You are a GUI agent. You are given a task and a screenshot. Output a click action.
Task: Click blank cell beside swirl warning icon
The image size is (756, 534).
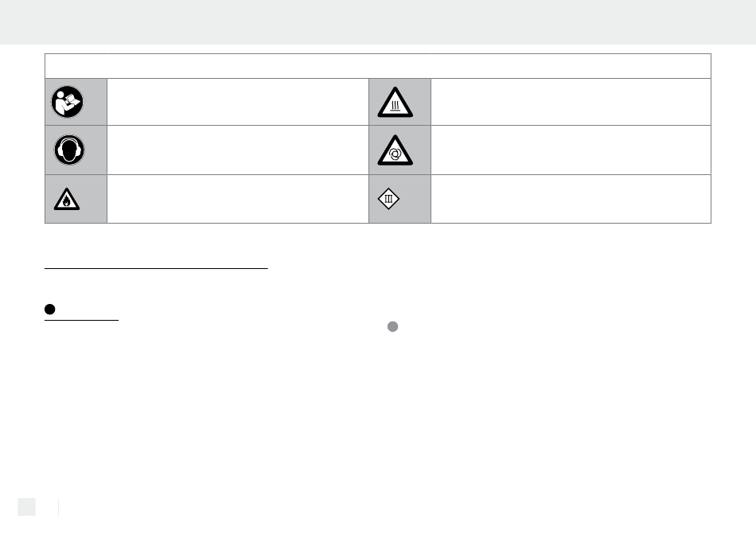571,150
